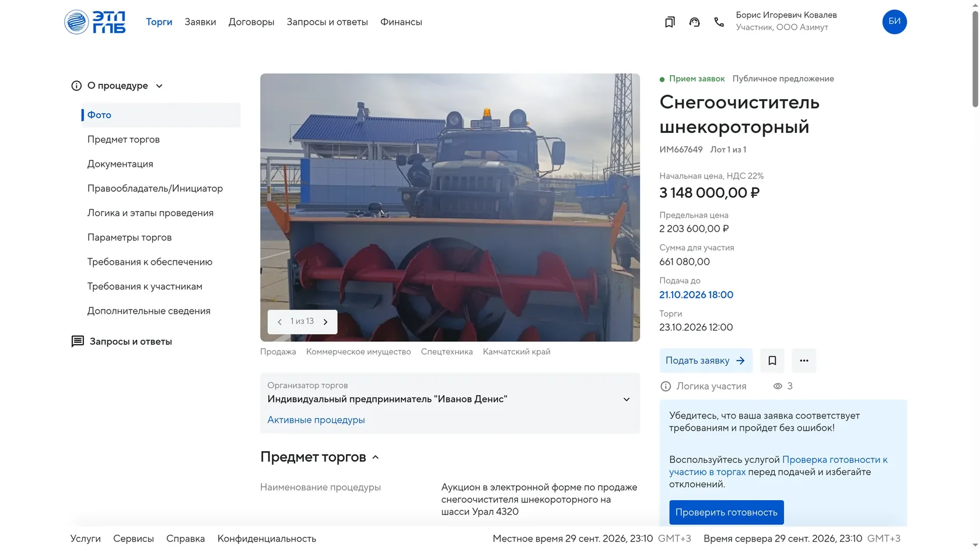Switch to the Финансы tab
Image resolution: width=980 pixels, height=551 pixels.
[x=401, y=22]
